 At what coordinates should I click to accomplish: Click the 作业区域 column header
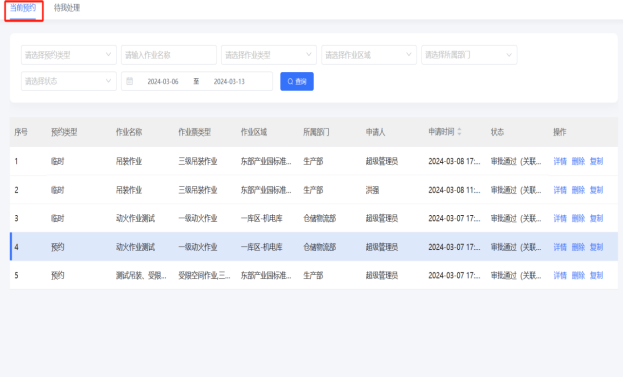(254, 132)
